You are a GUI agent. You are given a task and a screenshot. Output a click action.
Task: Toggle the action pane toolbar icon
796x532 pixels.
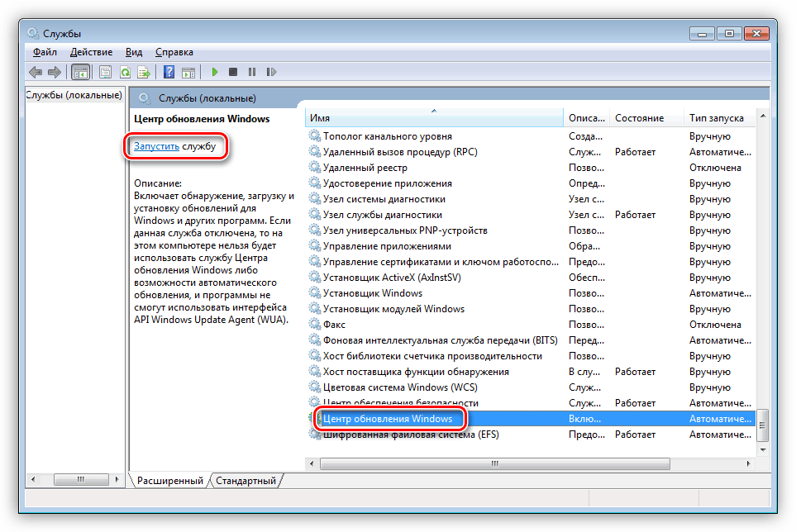coord(188,72)
